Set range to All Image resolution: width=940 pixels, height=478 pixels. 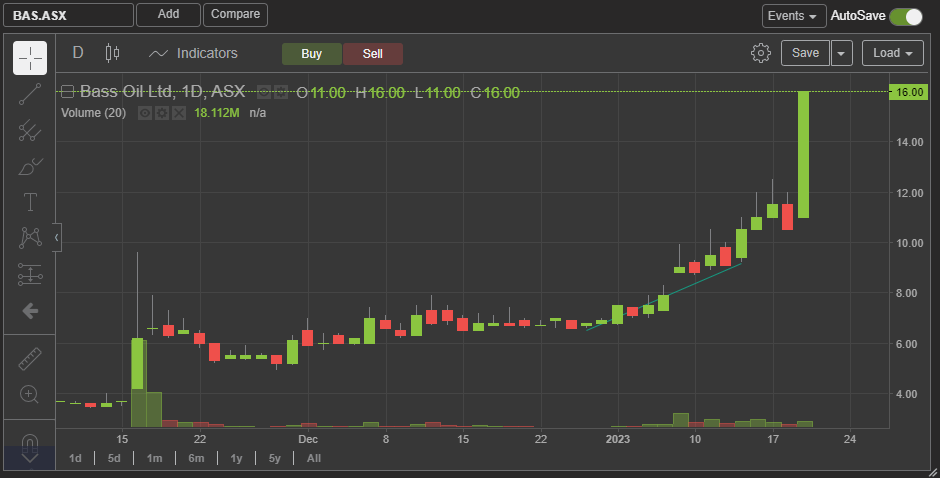pos(314,458)
